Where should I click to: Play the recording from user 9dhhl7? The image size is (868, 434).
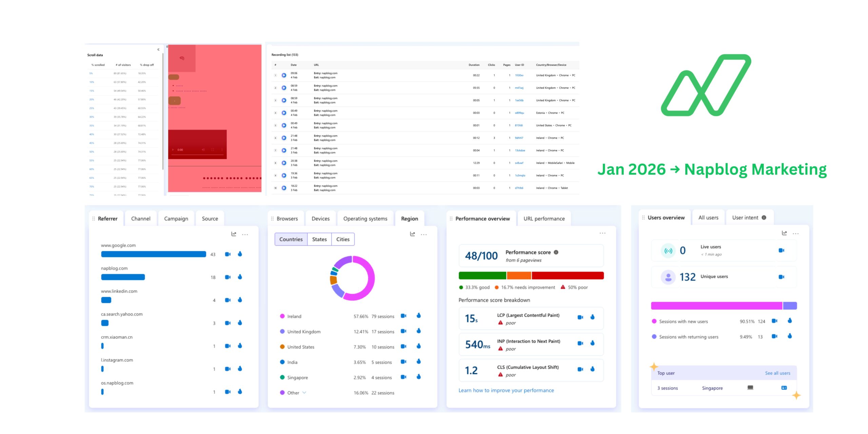283,137
